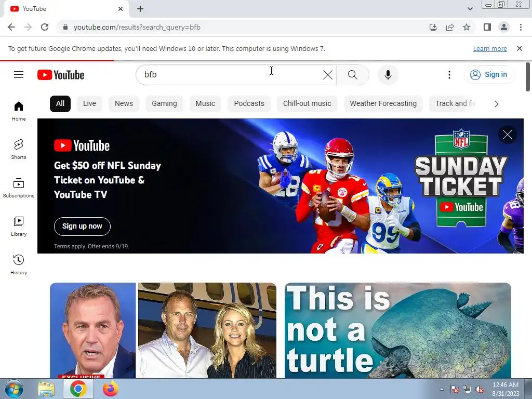Click the address bar URL
532x399 pixels.
[137, 27]
